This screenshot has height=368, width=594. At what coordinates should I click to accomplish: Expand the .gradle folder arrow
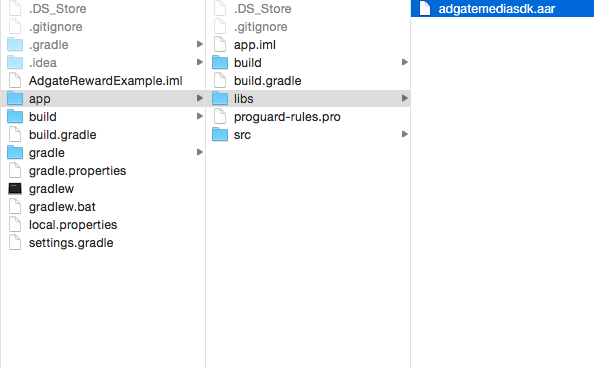coord(200,44)
